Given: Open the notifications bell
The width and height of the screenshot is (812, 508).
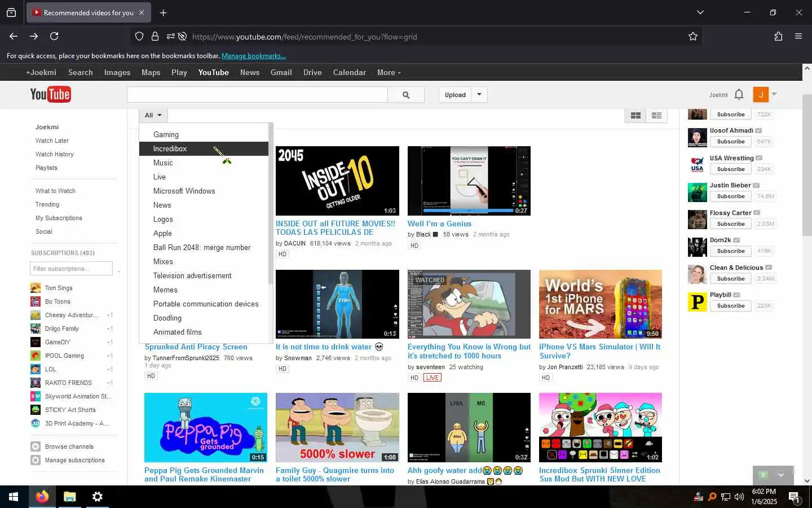Looking at the screenshot, I should point(739,94).
